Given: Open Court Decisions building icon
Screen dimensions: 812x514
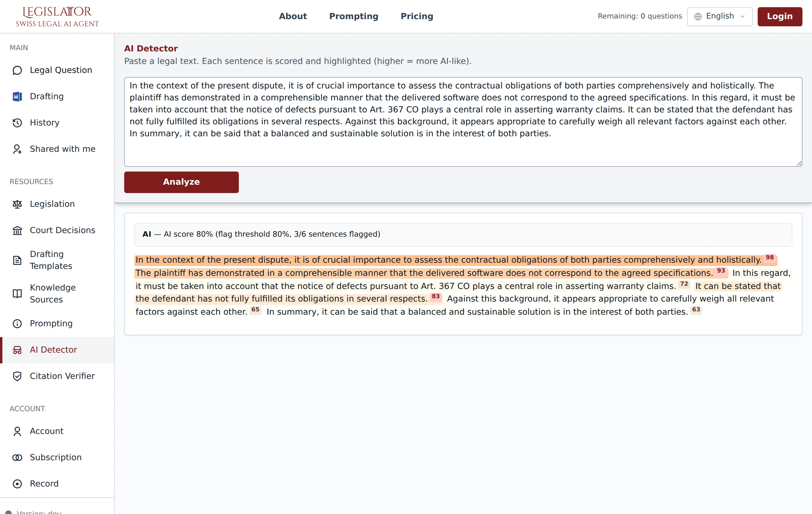Looking at the screenshot, I should tap(17, 230).
